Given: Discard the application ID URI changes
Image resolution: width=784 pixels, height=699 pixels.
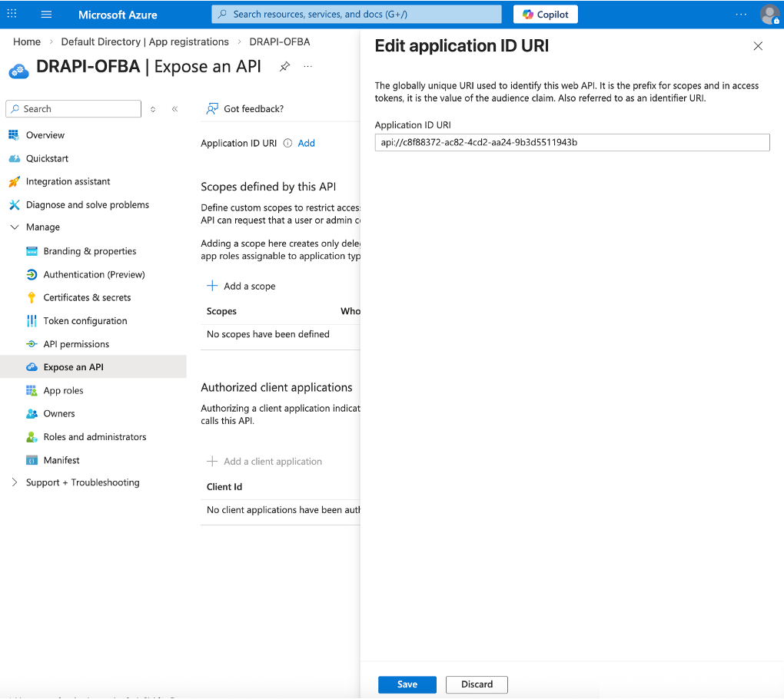Looking at the screenshot, I should (x=477, y=684).
